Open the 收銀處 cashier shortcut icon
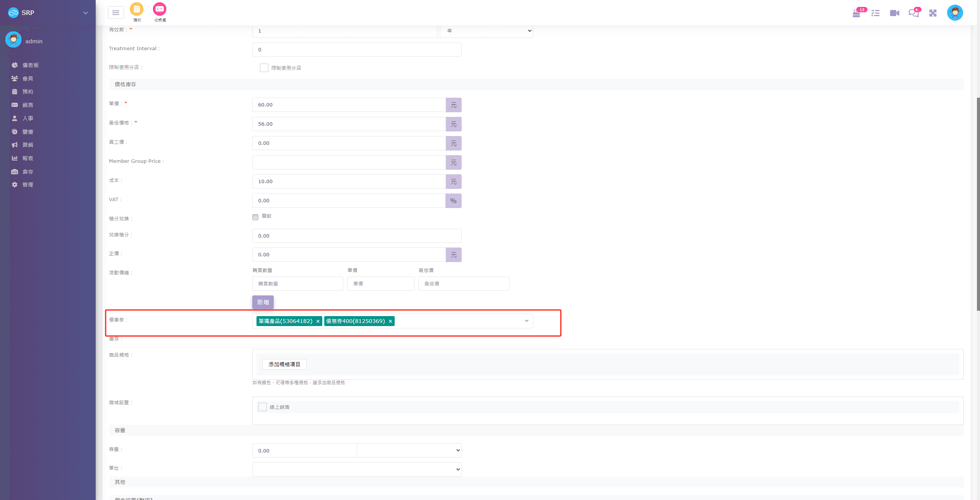 coord(160,9)
